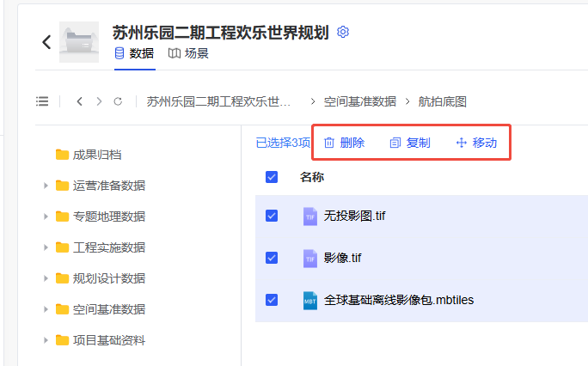Screen dimensions: 588x366
Task: Open project settings gear icon
Action: (344, 32)
